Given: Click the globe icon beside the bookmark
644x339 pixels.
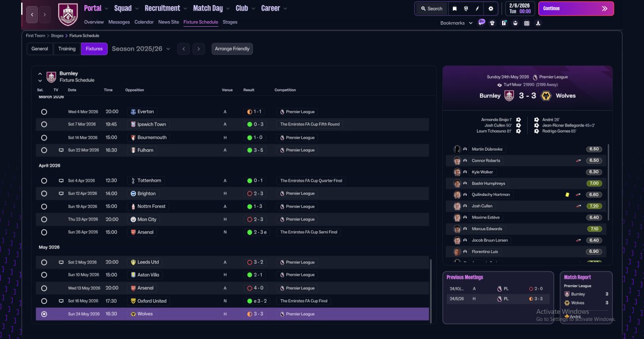Looking at the screenshot, I should (466, 9).
